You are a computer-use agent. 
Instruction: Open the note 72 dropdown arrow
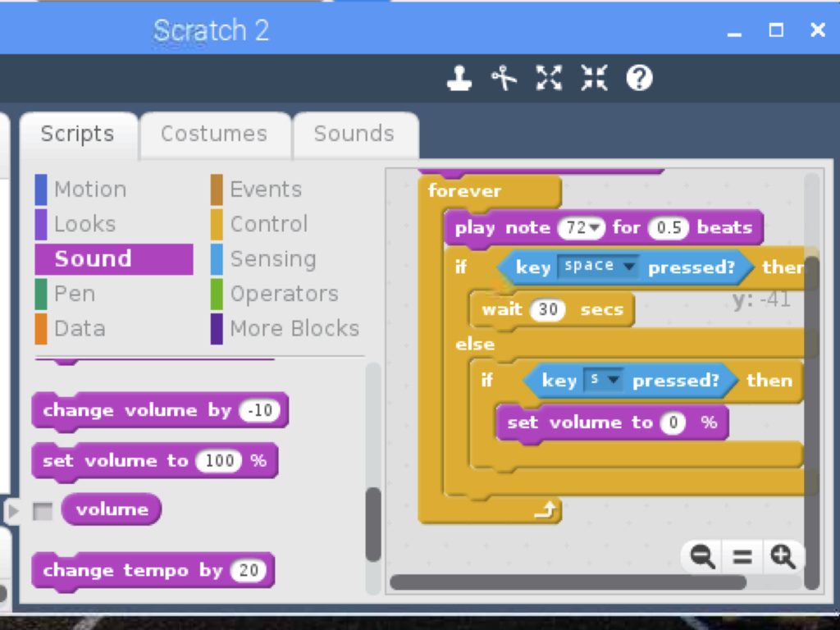pos(594,228)
